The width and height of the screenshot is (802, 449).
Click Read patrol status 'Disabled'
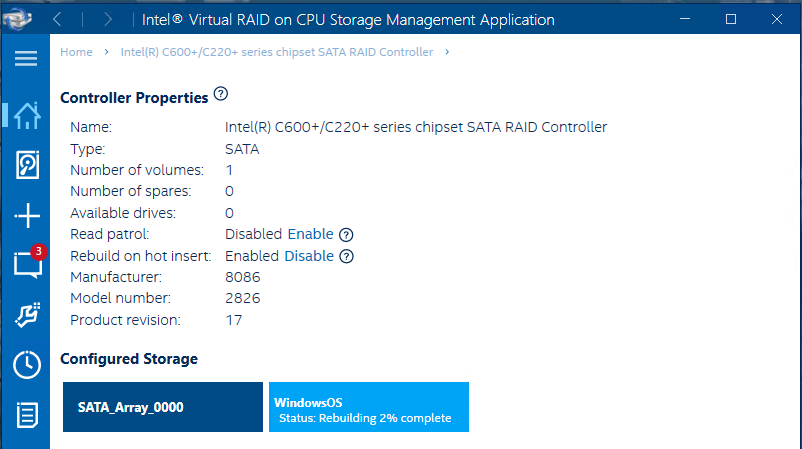(253, 234)
